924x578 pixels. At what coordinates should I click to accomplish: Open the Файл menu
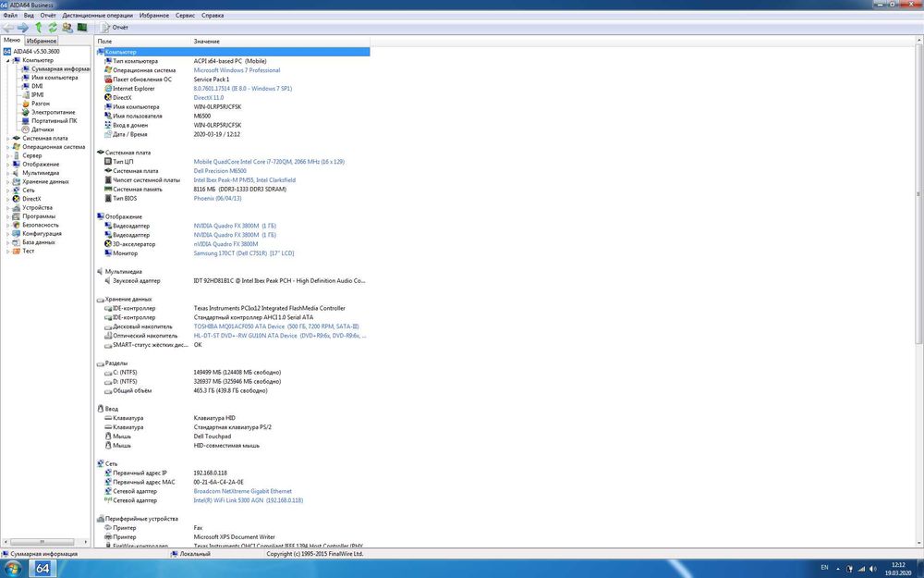pyautogui.click(x=10, y=16)
